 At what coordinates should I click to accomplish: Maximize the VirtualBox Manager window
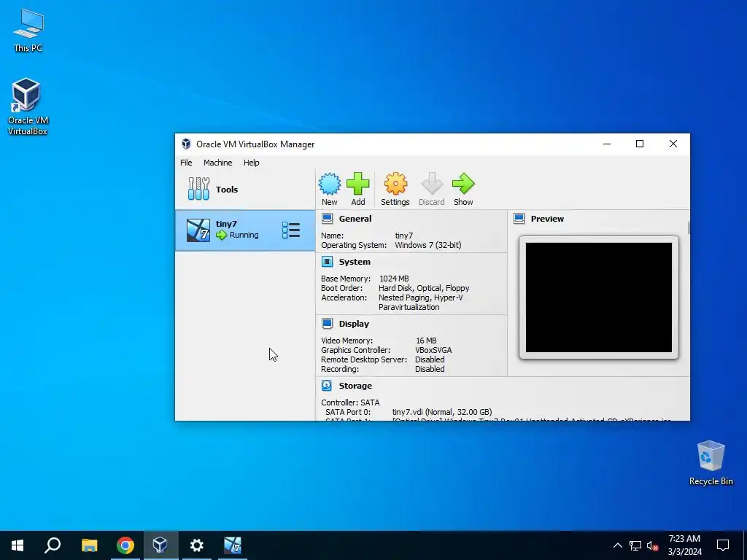click(640, 144)
